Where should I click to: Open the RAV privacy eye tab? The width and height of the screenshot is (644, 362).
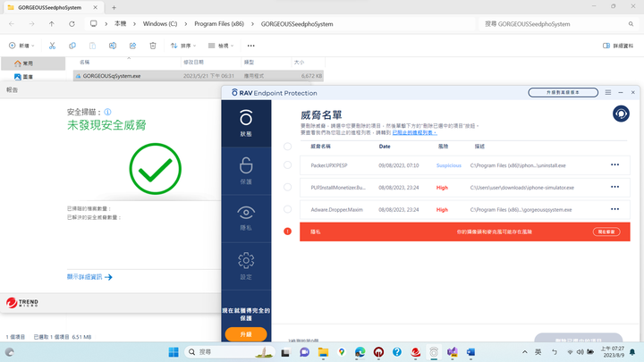[246, 218]
